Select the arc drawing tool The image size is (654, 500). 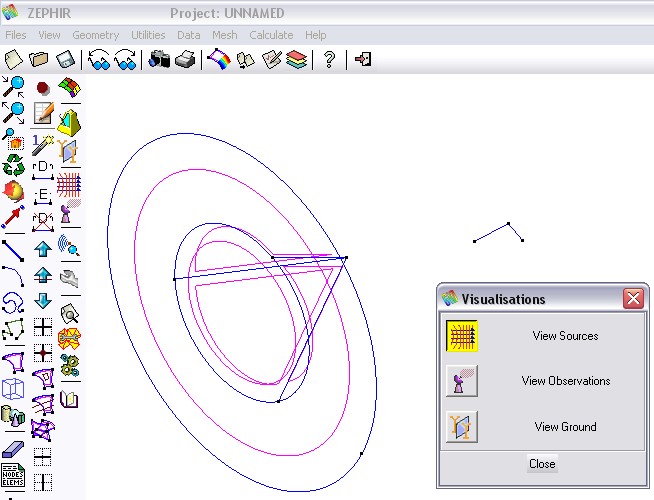click(x=13, y=276)
